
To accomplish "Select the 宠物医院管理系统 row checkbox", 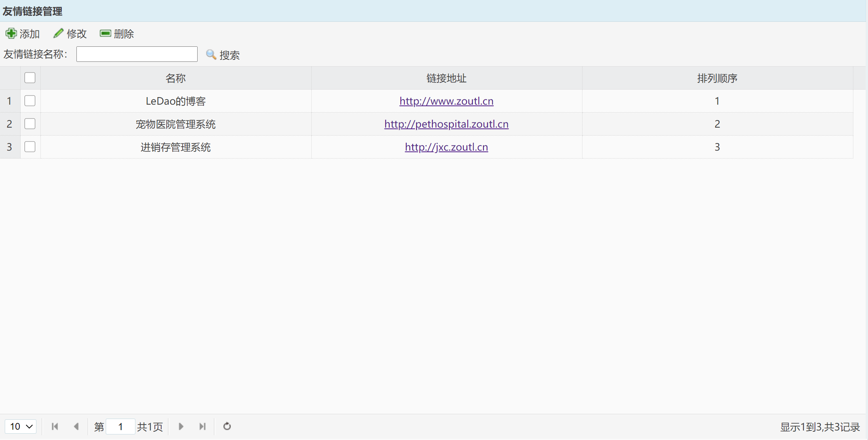I will [30, 124].
